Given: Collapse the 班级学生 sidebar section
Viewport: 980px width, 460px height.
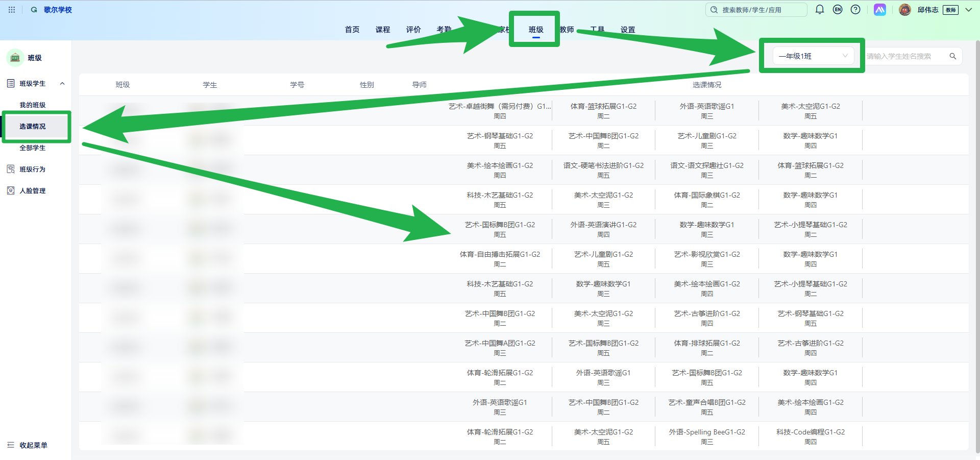Looking at the screenshot, I should 62,84.
